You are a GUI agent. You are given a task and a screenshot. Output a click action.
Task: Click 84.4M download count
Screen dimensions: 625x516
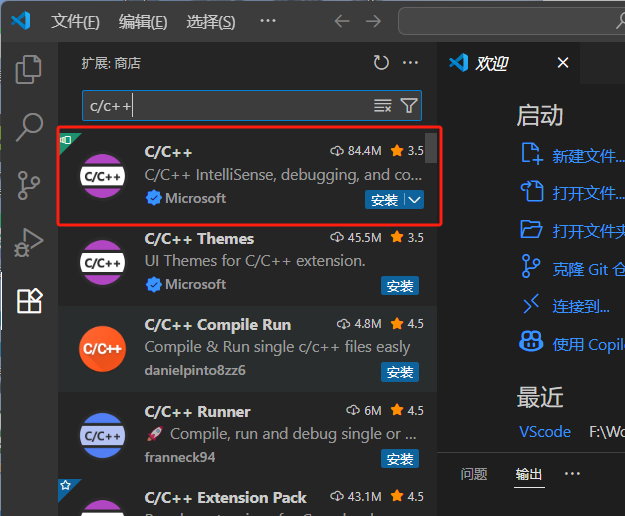point(356,151)
